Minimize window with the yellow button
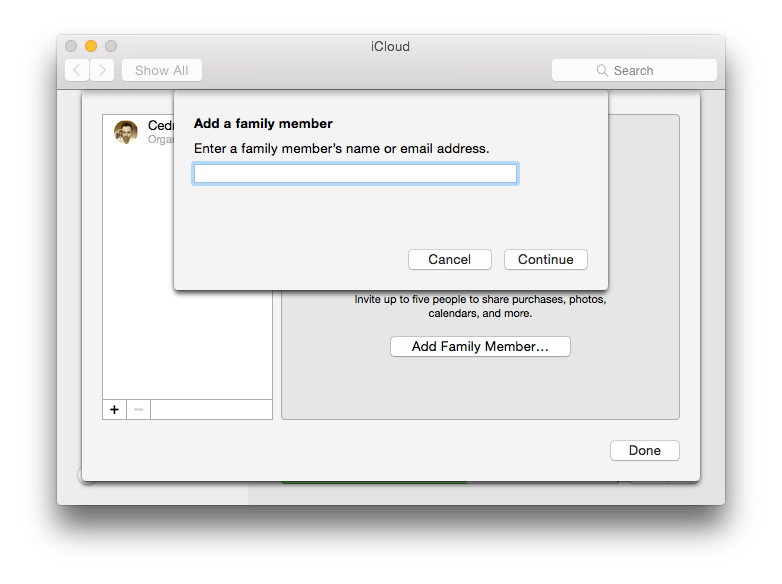 click(x=91, y=46)
